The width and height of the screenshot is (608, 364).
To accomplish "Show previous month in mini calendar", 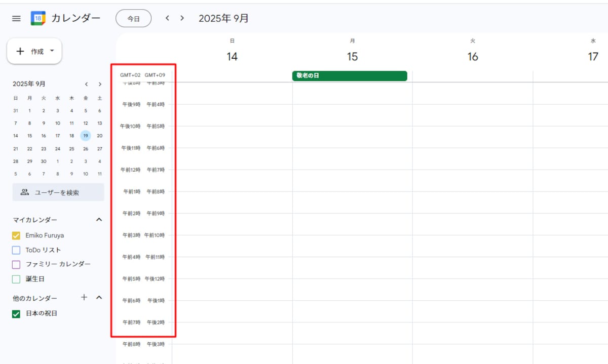I will [x=86, y=84].
